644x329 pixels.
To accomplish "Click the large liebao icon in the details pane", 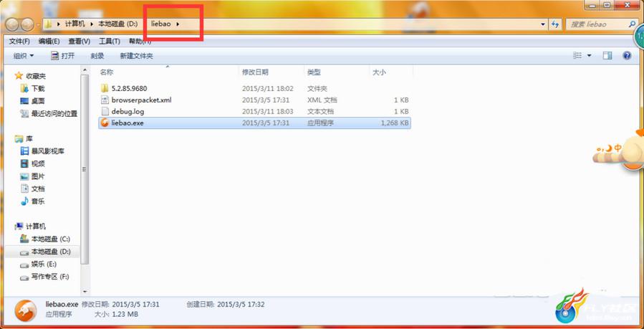I will (26, 310).
